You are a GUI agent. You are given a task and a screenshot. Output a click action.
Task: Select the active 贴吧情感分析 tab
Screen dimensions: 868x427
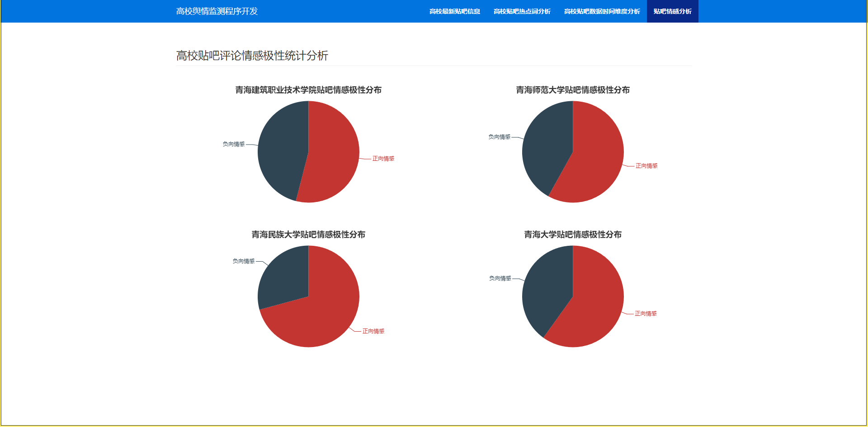tap(673, 11)
